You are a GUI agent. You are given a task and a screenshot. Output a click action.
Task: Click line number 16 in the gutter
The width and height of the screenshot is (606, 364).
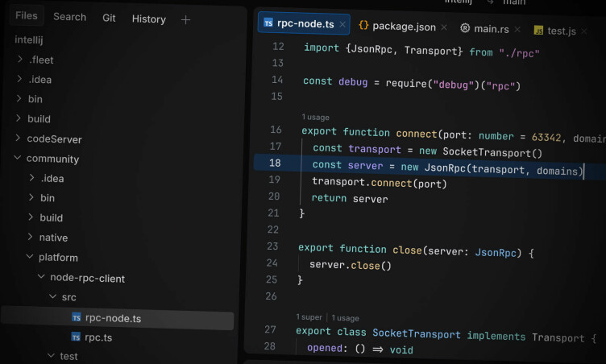276,130
